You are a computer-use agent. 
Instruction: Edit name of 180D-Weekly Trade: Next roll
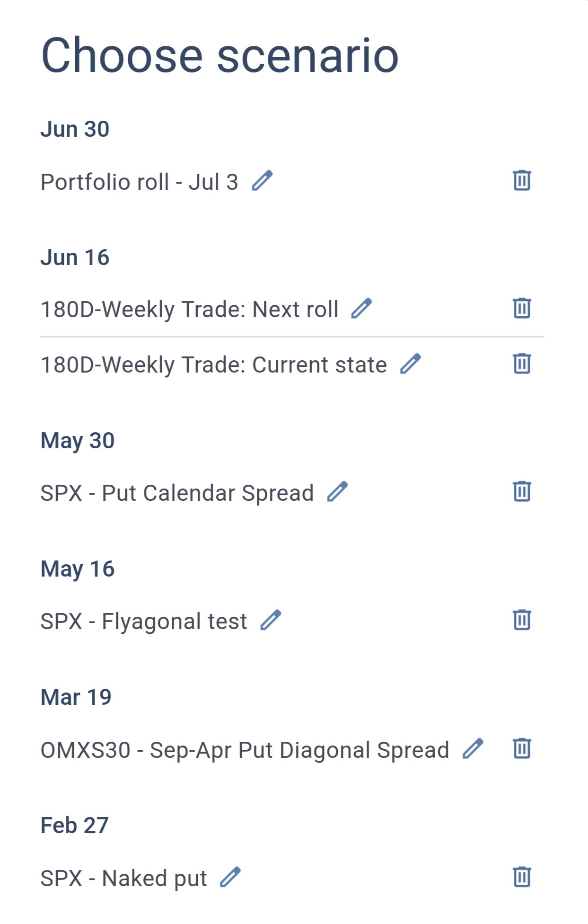click(361, 309)
